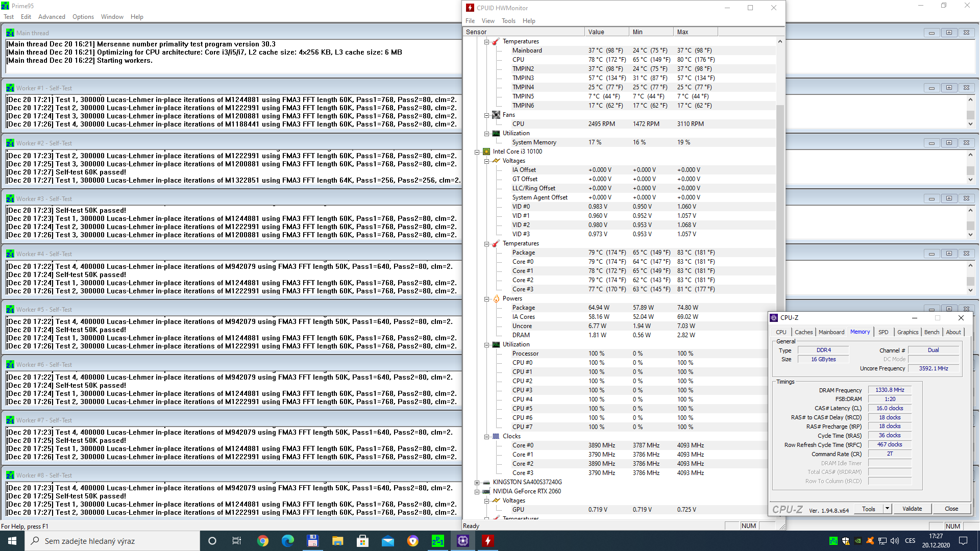Viewport: 980px width, 551px height.
Task: Click the CPU-Z taskbar icon
Action: pos(463,541)
